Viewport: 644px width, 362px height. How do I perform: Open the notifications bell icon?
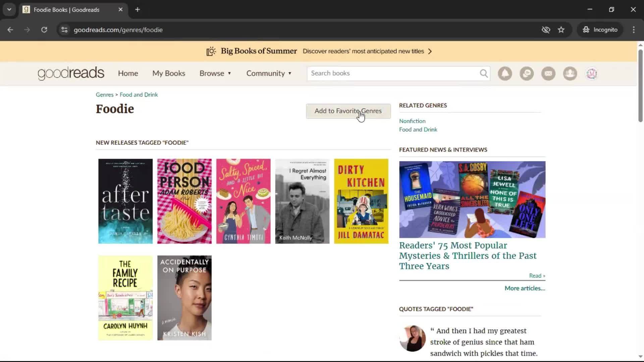click(505, 73)
